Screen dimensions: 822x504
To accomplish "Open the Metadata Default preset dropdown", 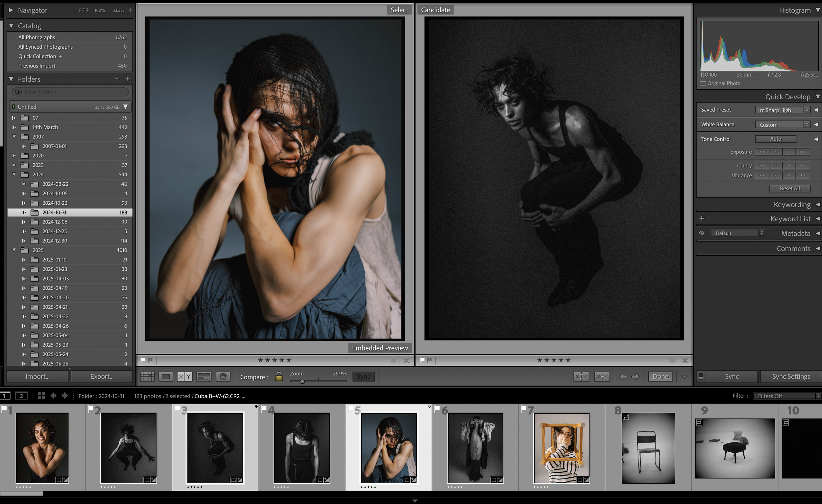I will (x=738, y=233).
